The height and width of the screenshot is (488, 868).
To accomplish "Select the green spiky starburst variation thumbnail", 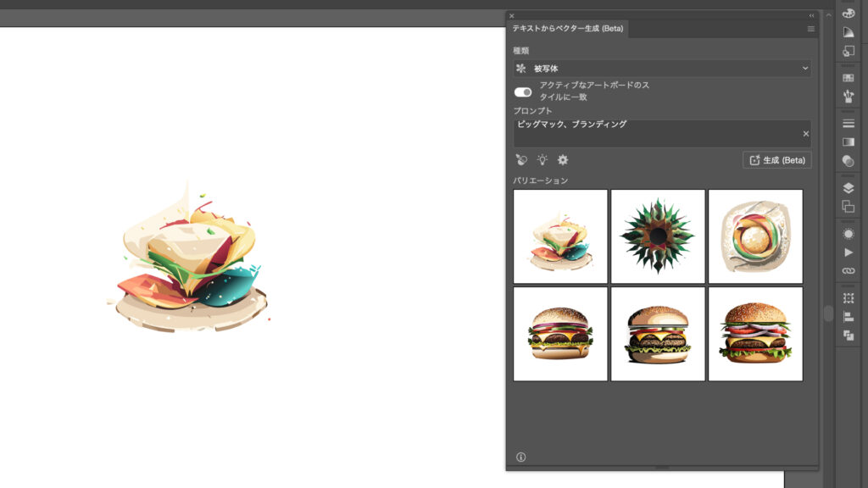I will tap(658, 236).
